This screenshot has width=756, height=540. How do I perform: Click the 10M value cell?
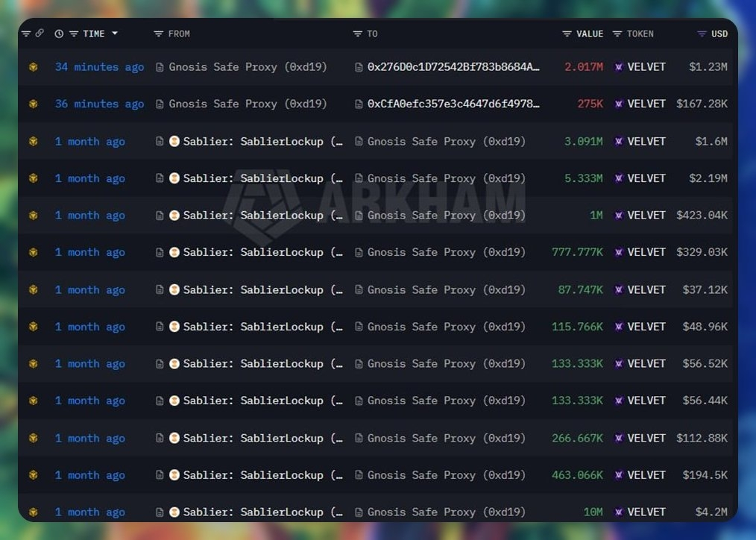593,512
